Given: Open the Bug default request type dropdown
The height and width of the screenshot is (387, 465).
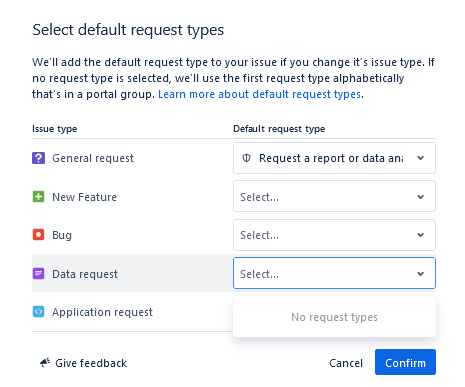Looking at the screenshot, I should [334, 235].
